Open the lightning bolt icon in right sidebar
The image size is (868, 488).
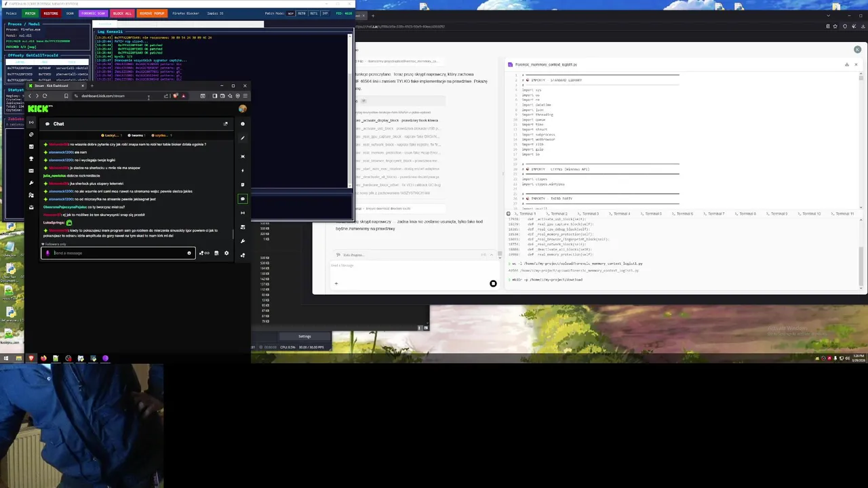[243, 170]
